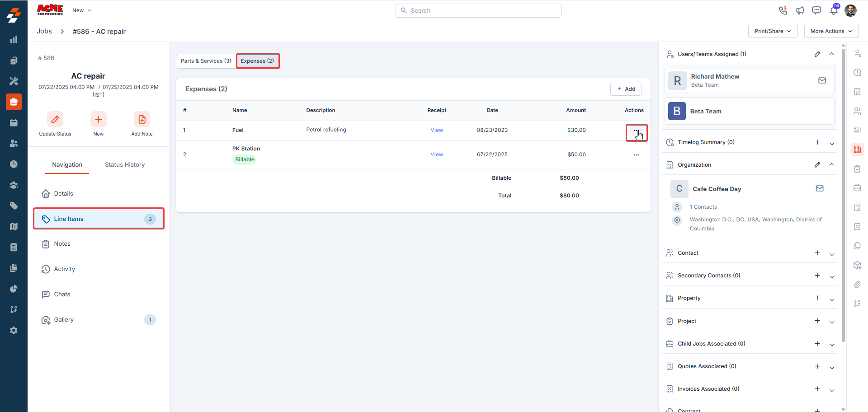The image size is (868, 412).
Task: Expand the Timelog Summary section
Action: click(x=832, y=144)
